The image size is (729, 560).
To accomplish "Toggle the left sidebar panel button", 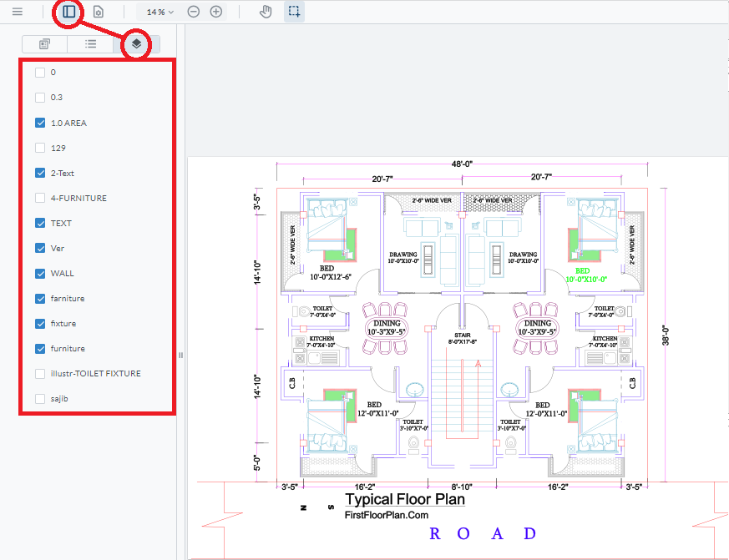I will pos(69,12).
